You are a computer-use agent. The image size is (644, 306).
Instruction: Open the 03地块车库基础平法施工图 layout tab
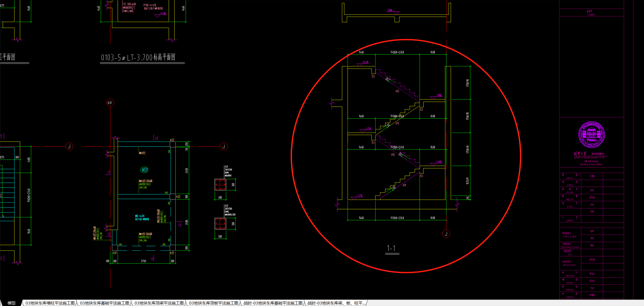(104, 303)
